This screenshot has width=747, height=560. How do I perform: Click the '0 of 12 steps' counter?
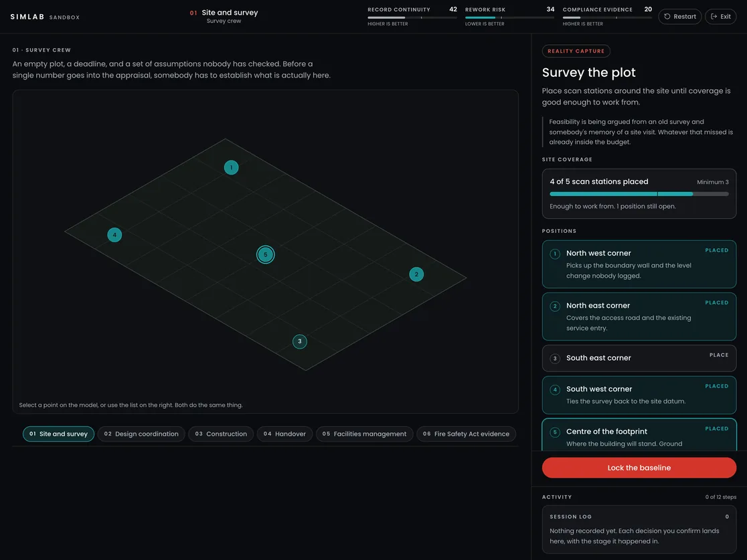(720, 496)
